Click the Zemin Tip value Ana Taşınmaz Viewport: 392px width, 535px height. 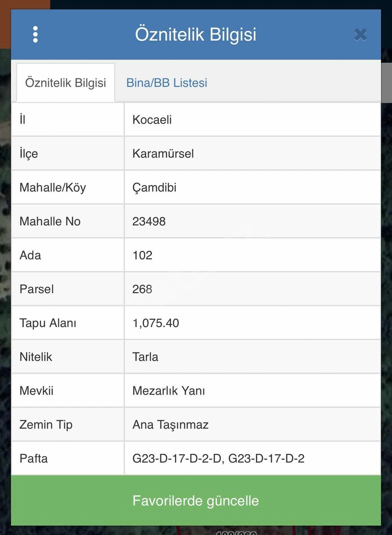click(x=170, y=425)
